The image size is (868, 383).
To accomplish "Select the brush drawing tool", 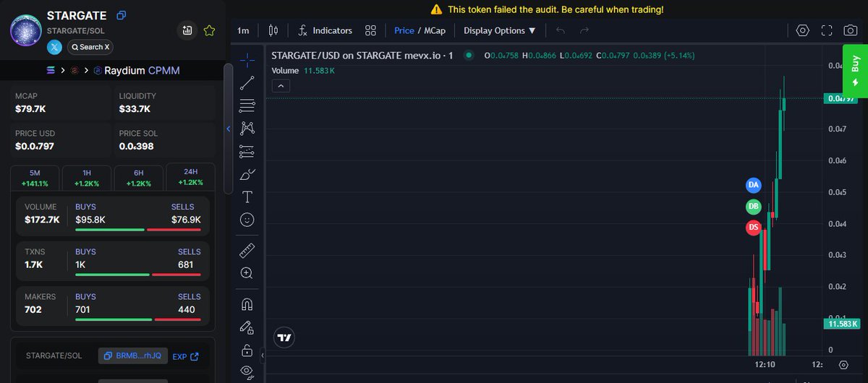I will (x=247, y=174).
